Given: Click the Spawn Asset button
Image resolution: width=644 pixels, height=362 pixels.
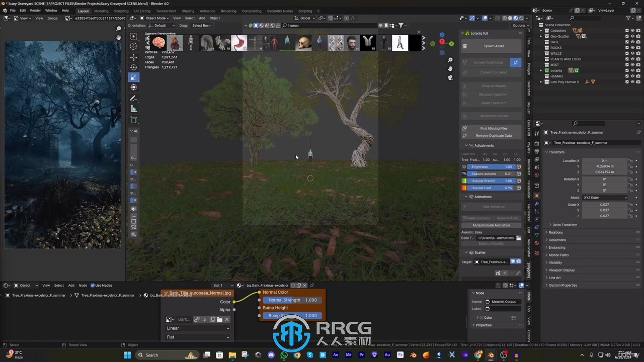Looking at the screenshot, I should point(491,46).
